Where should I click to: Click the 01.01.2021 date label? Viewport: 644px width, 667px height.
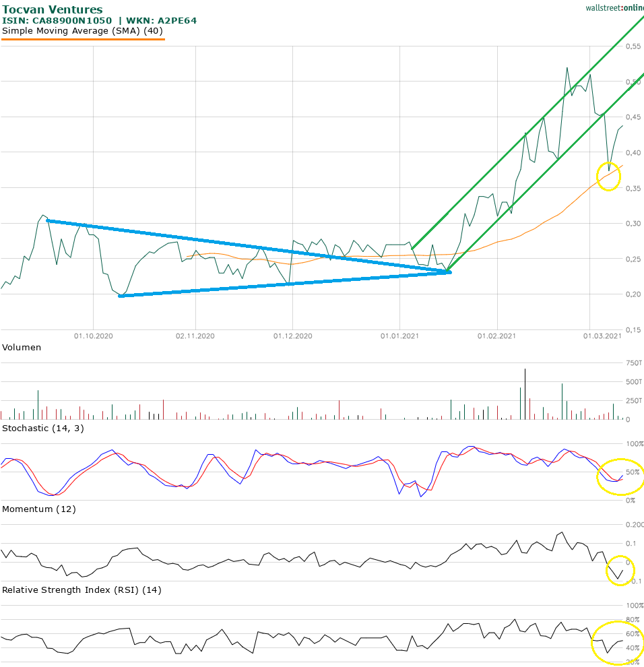click(400, 336)
